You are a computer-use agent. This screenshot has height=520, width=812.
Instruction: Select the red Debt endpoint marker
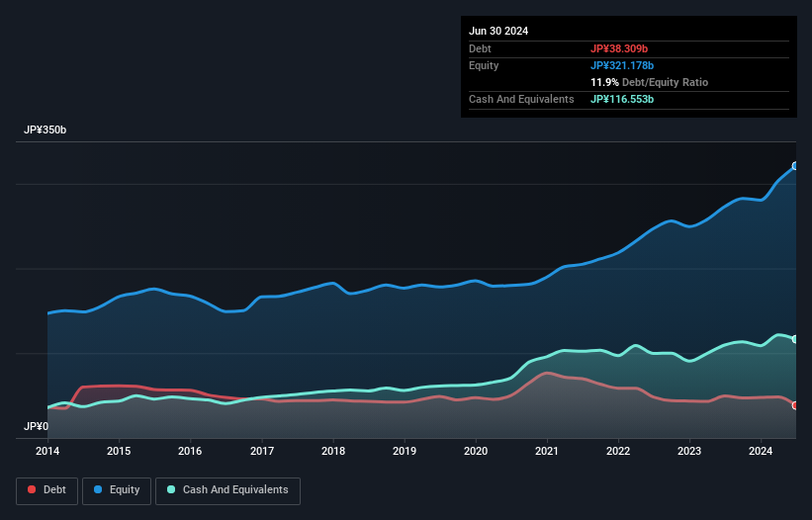(x=795, y=405)
